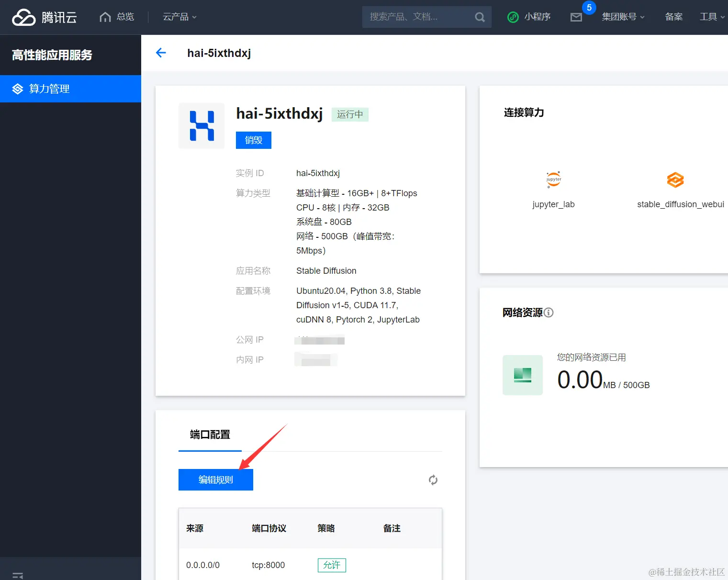Click the 销毁 destroy button
This screenshot has height=580, width=728.
[254, 140]
